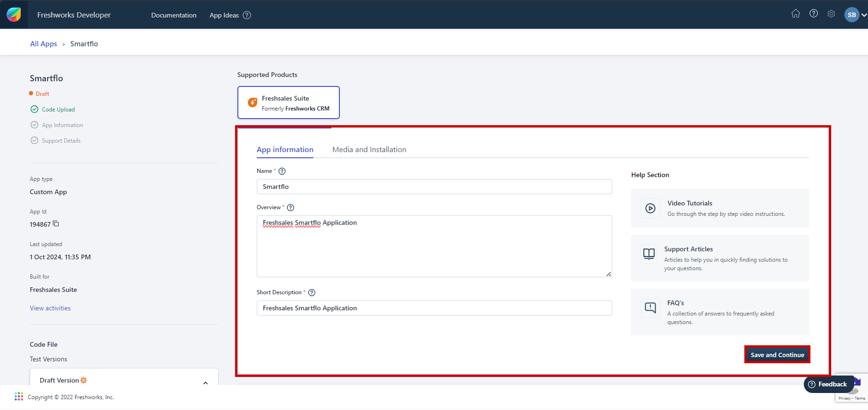Click the Freshsales Suite product icon
This screenshot has height=410, width=868.
point(253,102)
